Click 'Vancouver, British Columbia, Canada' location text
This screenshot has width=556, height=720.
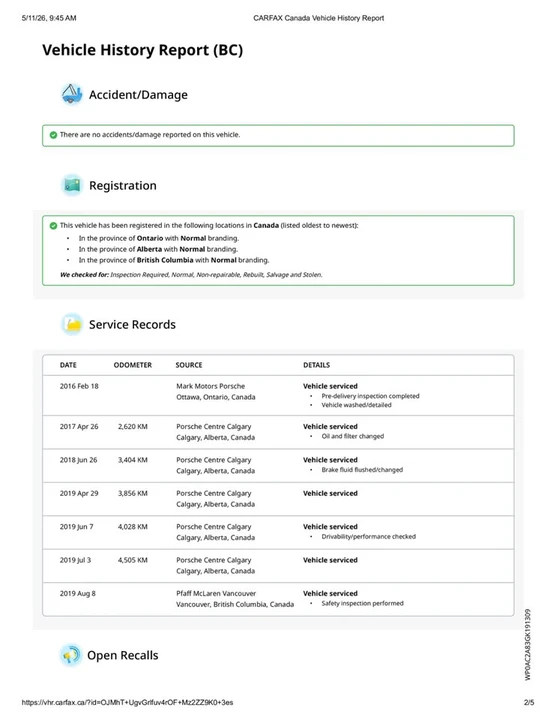235,605
